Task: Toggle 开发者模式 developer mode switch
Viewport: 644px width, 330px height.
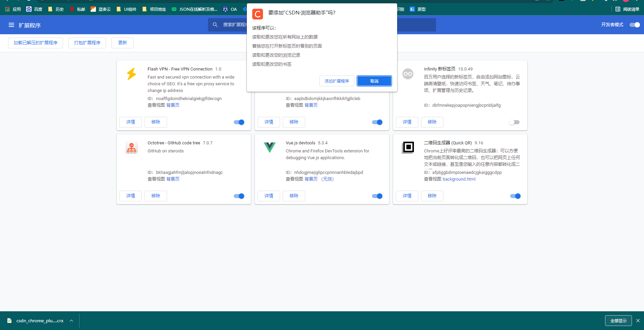Action: click(635, 25)
